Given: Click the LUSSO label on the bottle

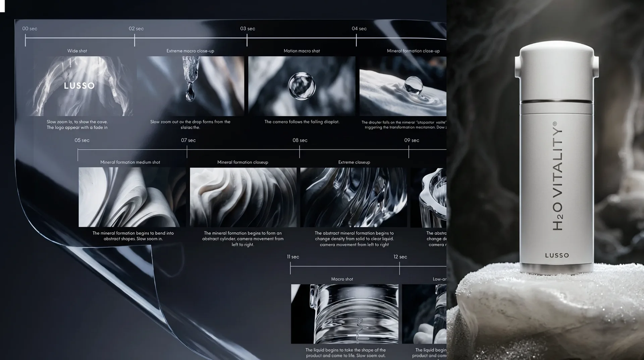Looking at the screenshot, I should (557, 255).
